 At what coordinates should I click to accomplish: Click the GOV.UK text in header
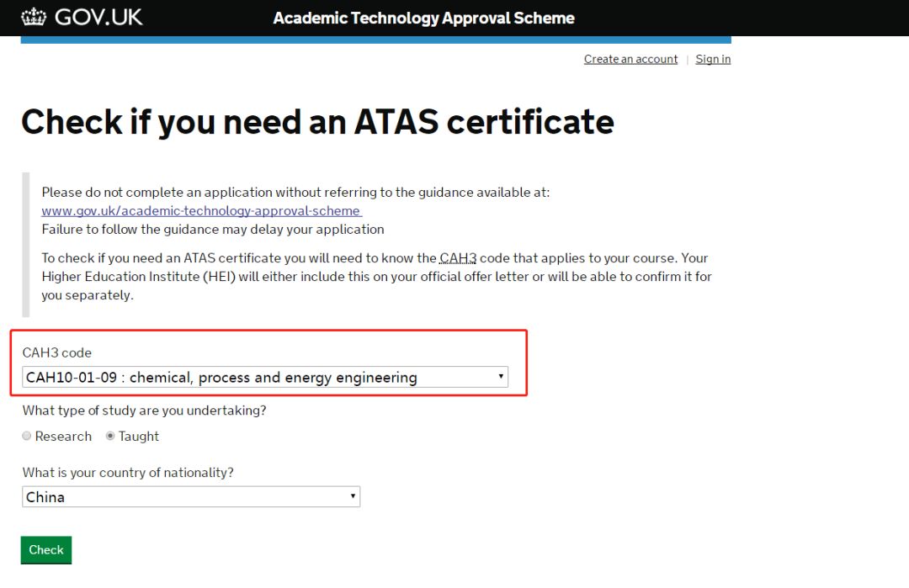(x=98, y=18)
